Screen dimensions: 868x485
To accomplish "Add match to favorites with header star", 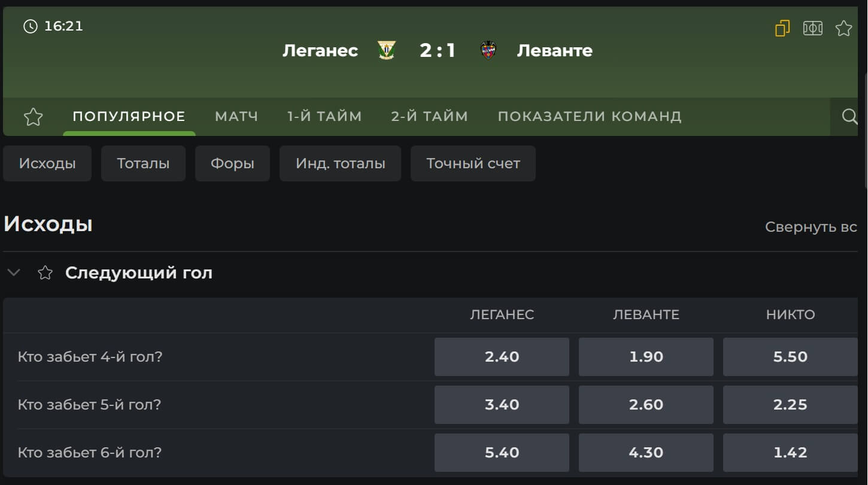I will (x=843, y=28).
